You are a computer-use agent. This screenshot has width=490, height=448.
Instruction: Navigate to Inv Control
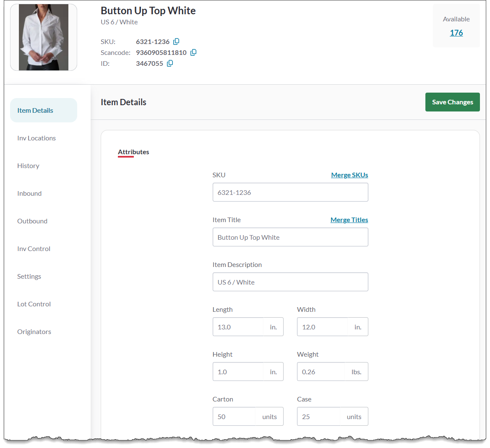click(34, 249)
